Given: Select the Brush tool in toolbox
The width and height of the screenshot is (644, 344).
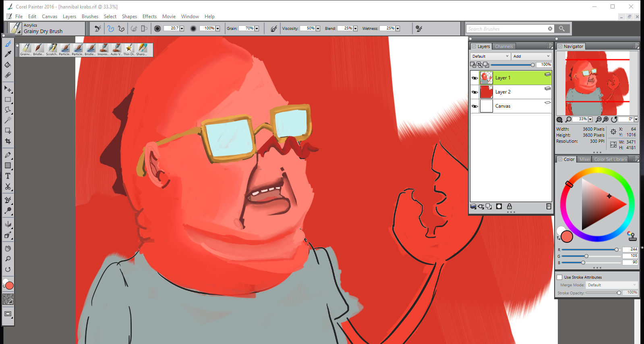Looking at the screenshot, I should 8,44.
